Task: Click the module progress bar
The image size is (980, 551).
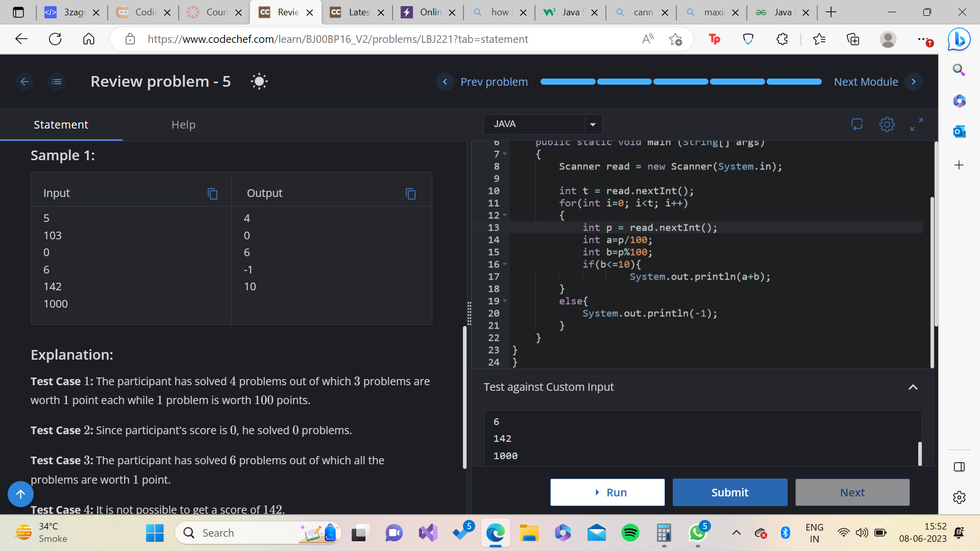Action: (680, 82)
